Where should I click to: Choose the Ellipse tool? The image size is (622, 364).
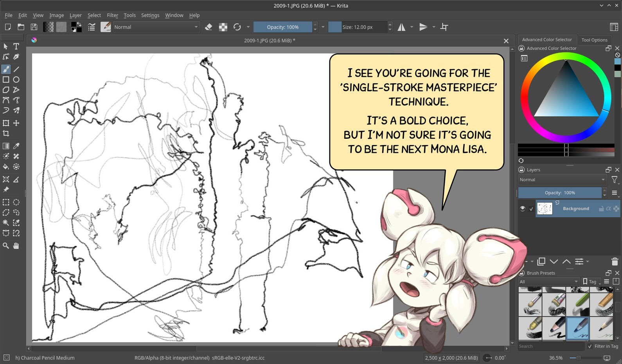coord(16,79)
